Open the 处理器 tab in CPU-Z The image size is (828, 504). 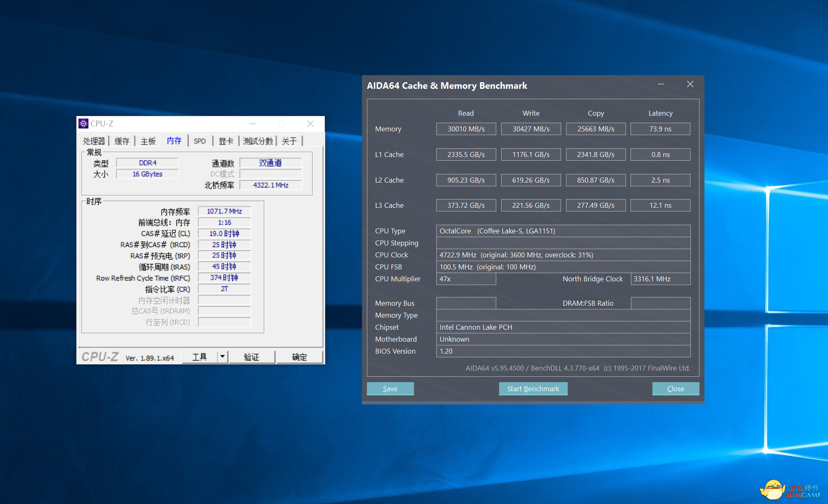point(94,141)
